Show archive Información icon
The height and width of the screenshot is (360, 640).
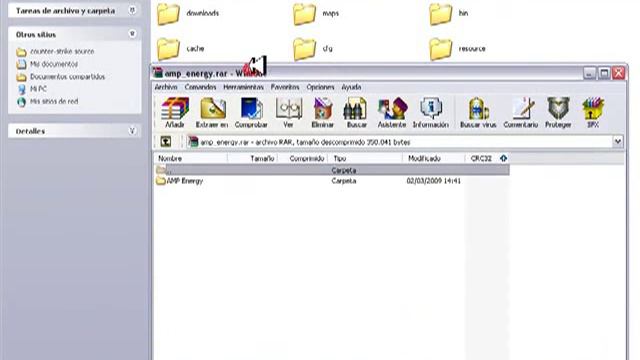[431, 113]
